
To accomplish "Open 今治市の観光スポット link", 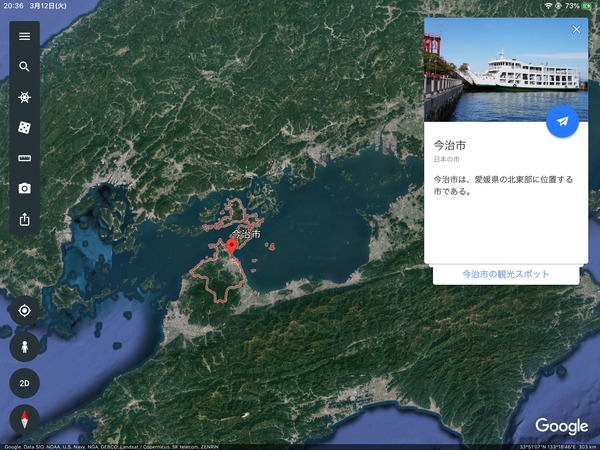I will pyautogui.click(x=505, y=274).
